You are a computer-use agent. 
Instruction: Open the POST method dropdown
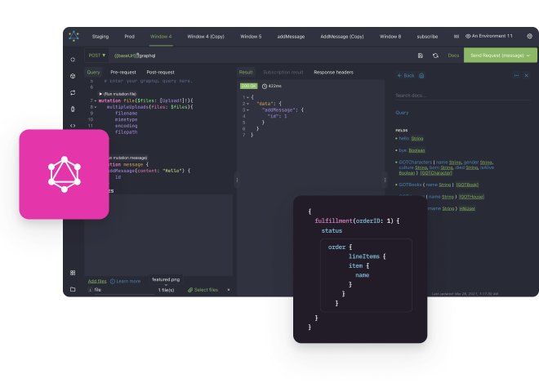click(x=97, y=56)
